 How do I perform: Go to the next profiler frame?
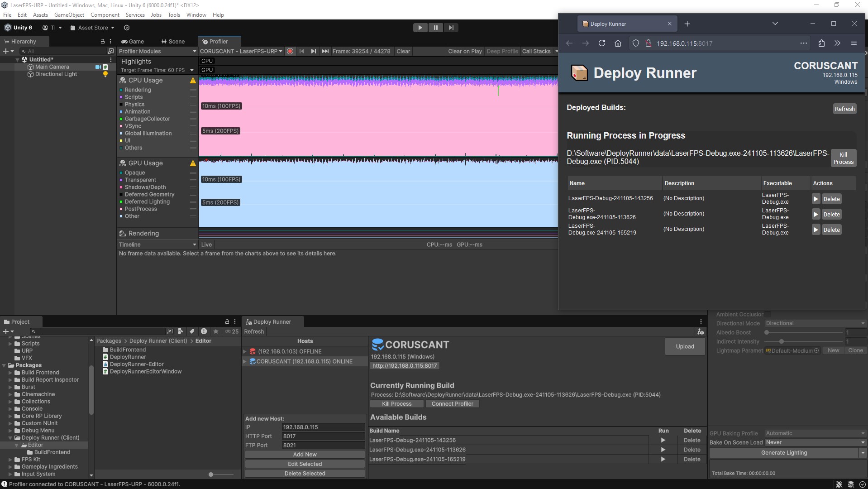coord(313,51)
